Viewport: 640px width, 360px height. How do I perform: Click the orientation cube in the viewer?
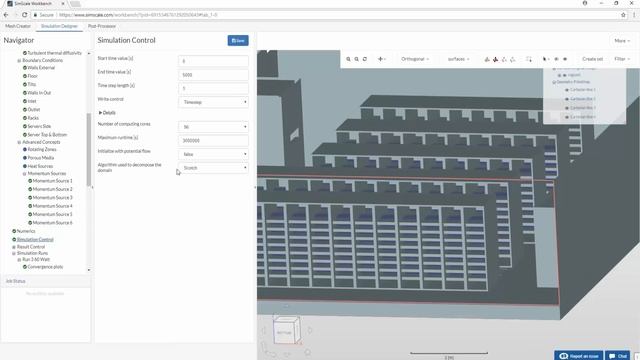286,331
